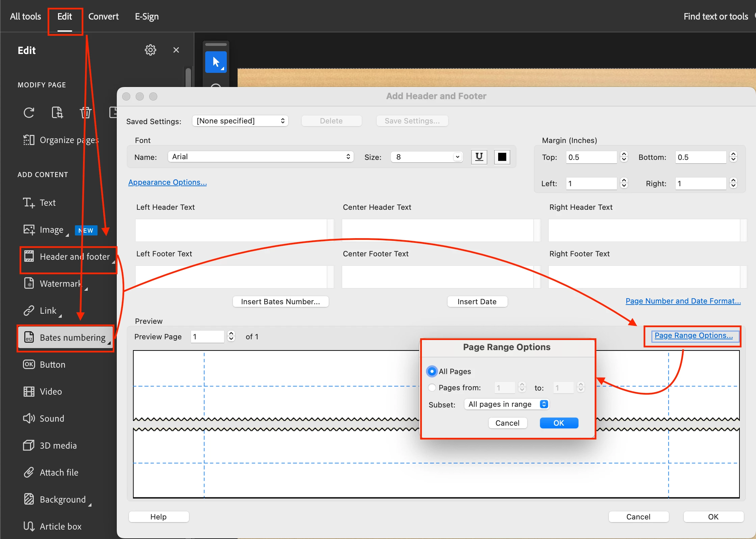Viewport: 756px width, 539px height.
Task: Open Edit panel settings gear
Action: click(x=150, y=50)
